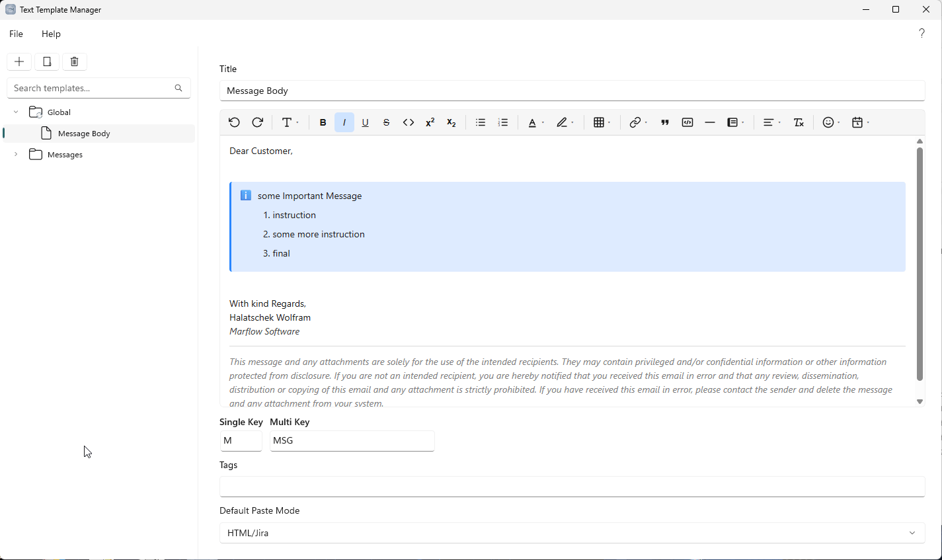
Task: Select the Global folder row
Action: pos(99,112)
